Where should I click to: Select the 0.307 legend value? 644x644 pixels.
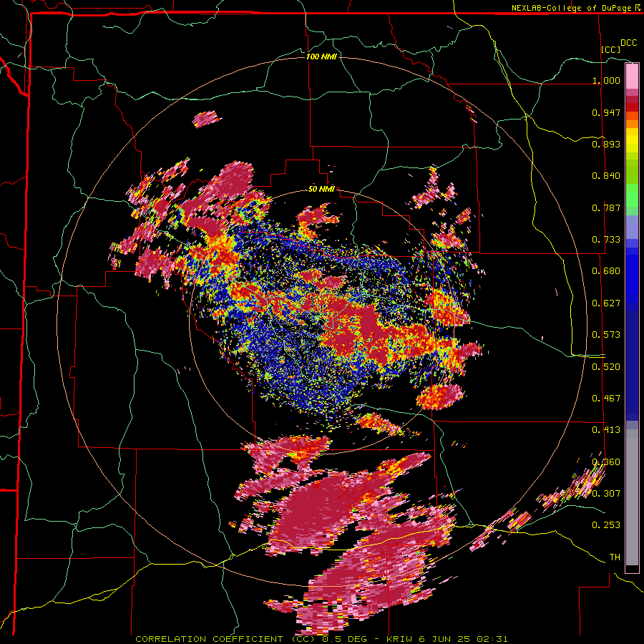[x=606, y=493]
